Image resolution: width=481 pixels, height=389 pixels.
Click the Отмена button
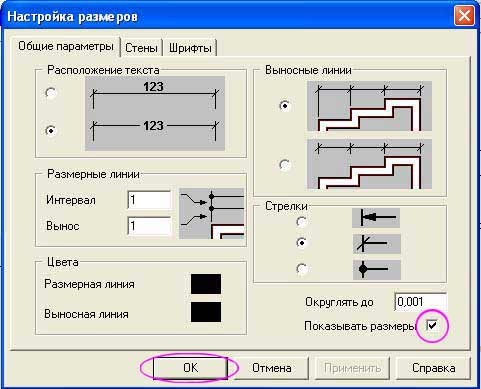point(272,368)
